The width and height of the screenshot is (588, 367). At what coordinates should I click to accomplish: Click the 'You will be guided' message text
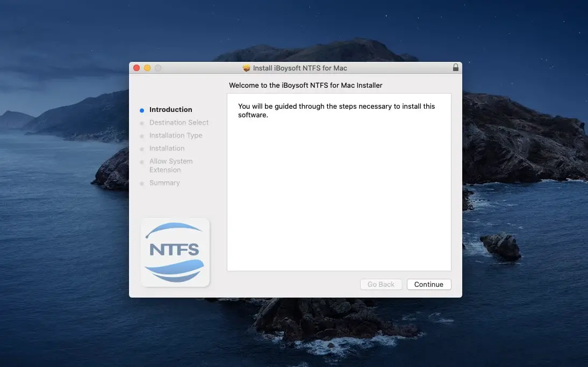click(336, 110)
